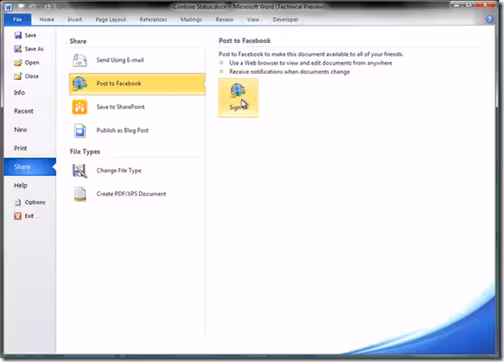Switch to the Insert ribbon tab
504x362 pixels.
pos(75,20)
